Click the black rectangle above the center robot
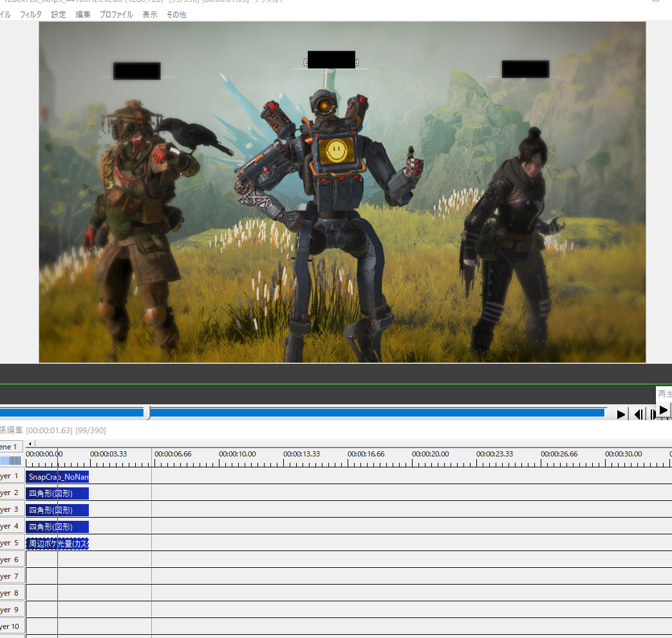Image resolution: width=672 pixels, height=638 pixels. click(x=331, y=60)
